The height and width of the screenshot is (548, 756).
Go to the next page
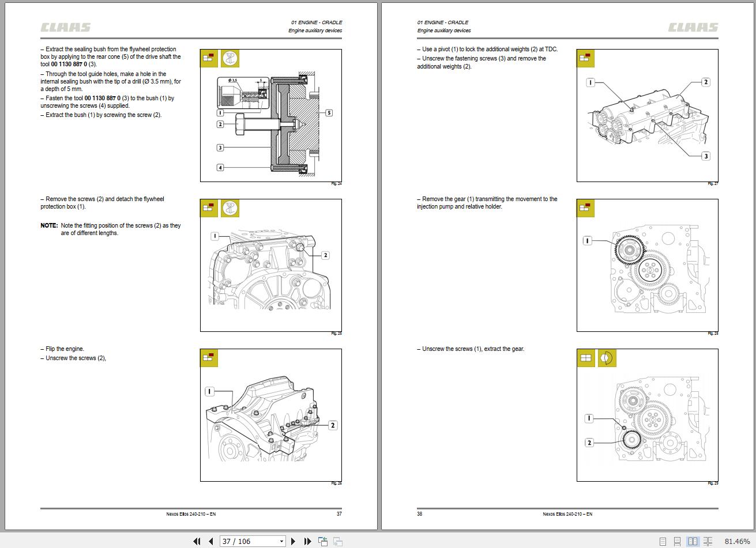(294, 541)
